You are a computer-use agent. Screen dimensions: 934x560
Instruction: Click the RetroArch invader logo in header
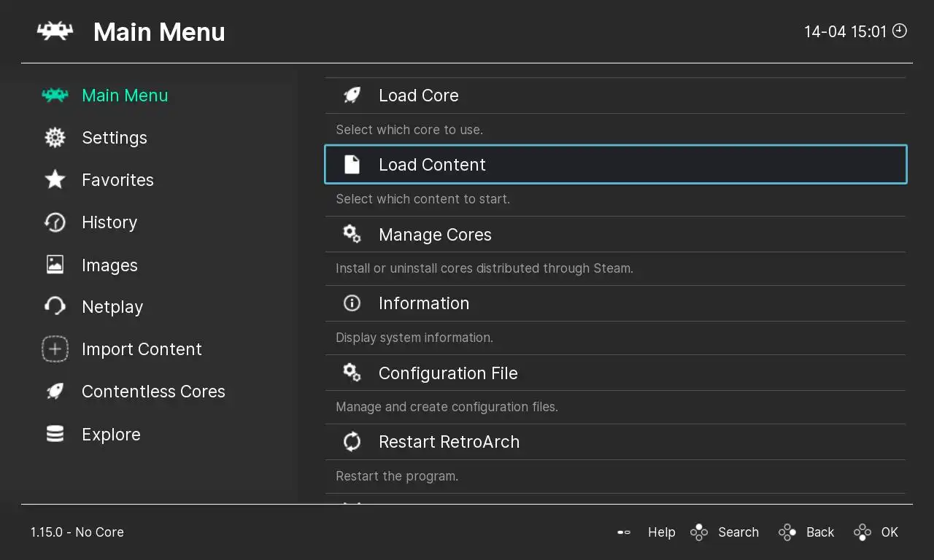pyautogui.click(x=55, y=31)
